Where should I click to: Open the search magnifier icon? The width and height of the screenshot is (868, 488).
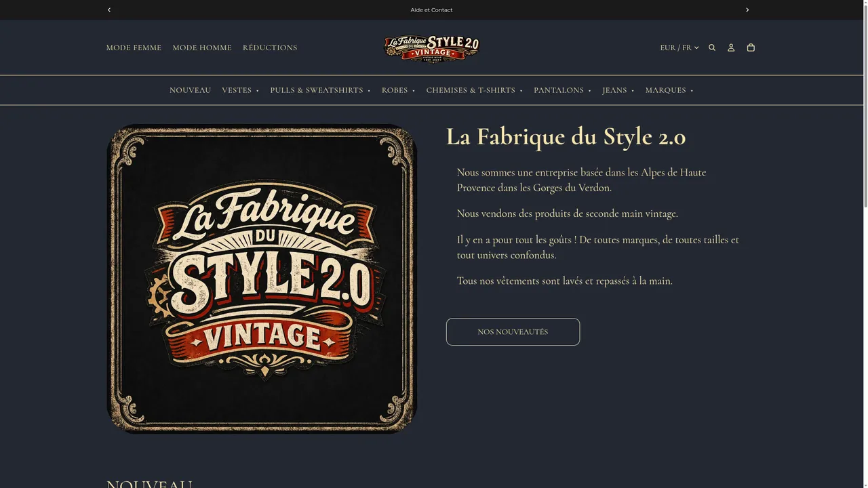(712, 47)
